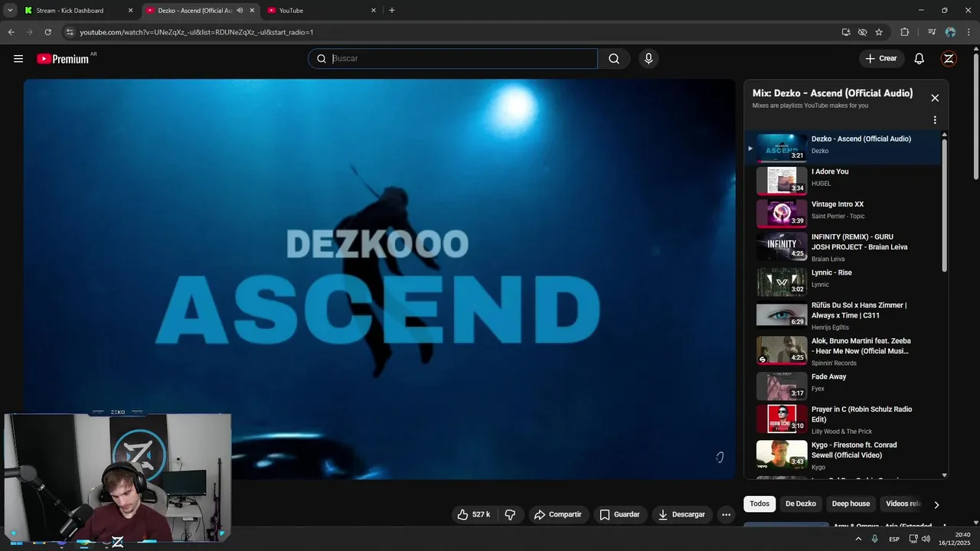Screen dimensions: 980x551
Task: Open Alok Hear Me Now playlist item
Action: [x=842, y=351]
